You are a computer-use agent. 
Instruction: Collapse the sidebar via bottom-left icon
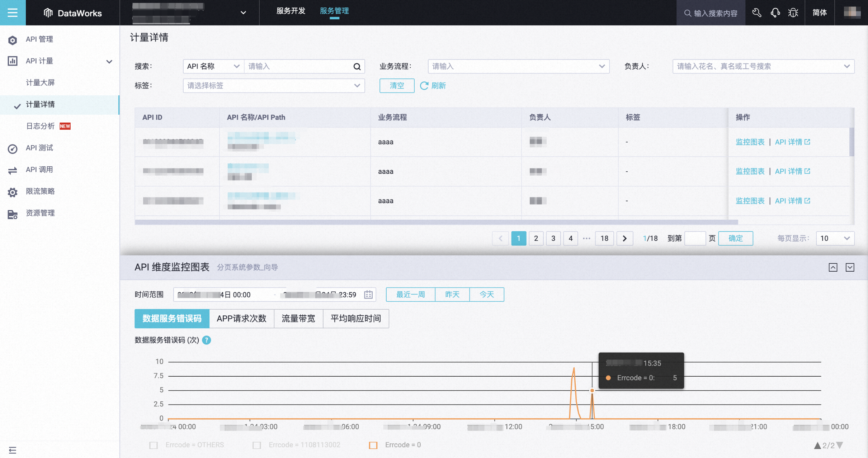click(x=13, y=450)
